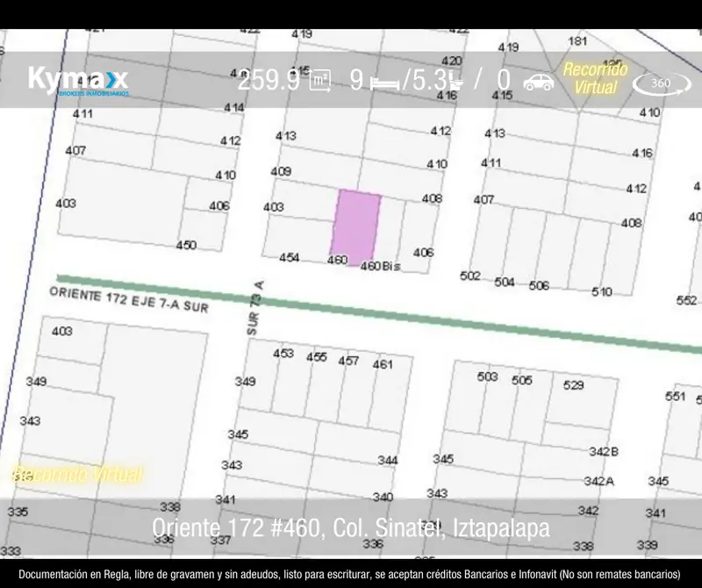Screen dimensions: 702x588
Task: Click the street label ORIENTE 172 EJE 7-A SUR
Action: [129, 299]
